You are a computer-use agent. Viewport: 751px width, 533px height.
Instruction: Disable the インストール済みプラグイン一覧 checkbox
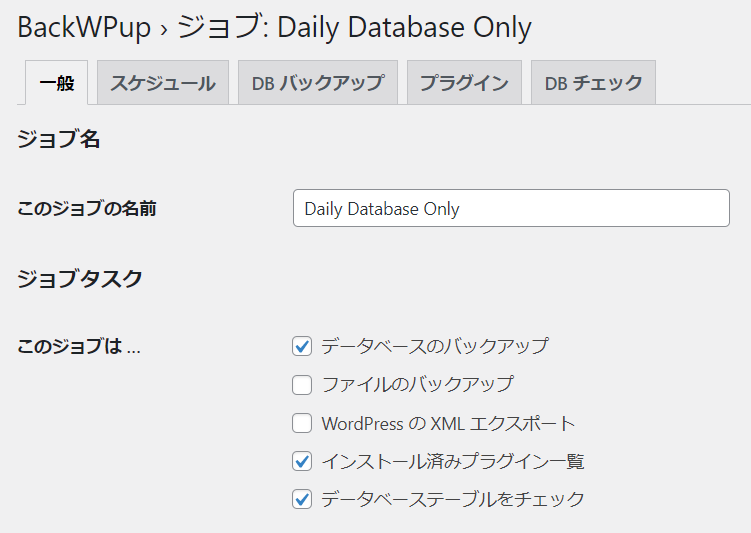coord(302,462)
